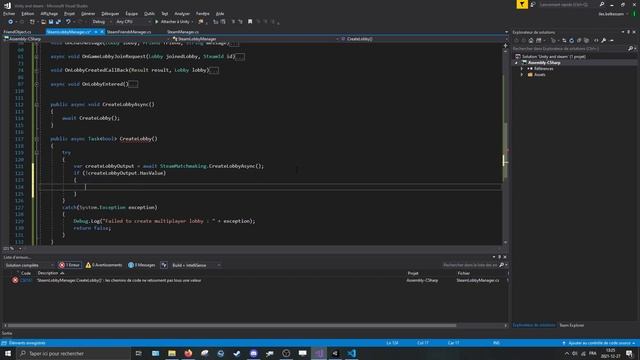The height and width of the screenshot is (360, 640).
Task: Click the Save file toolbar icon
Action: 51,22
